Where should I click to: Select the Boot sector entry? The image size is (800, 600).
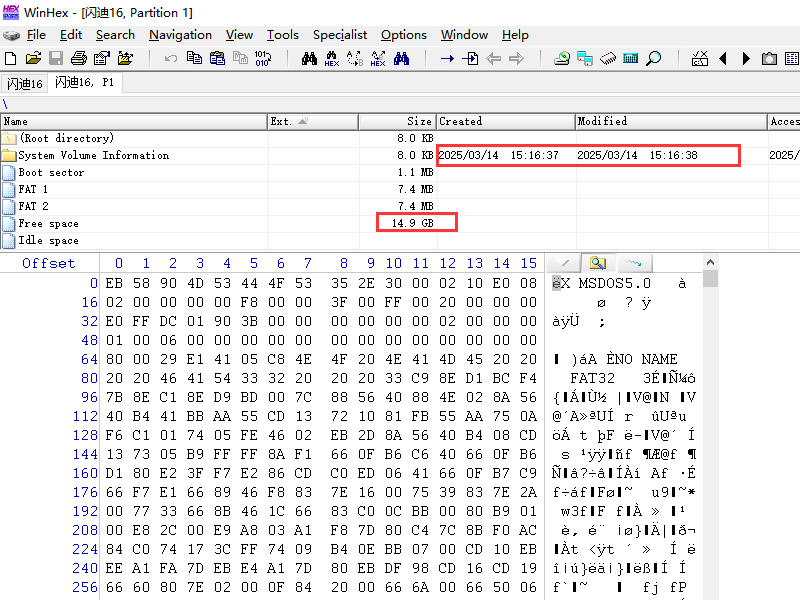(51, 172)
